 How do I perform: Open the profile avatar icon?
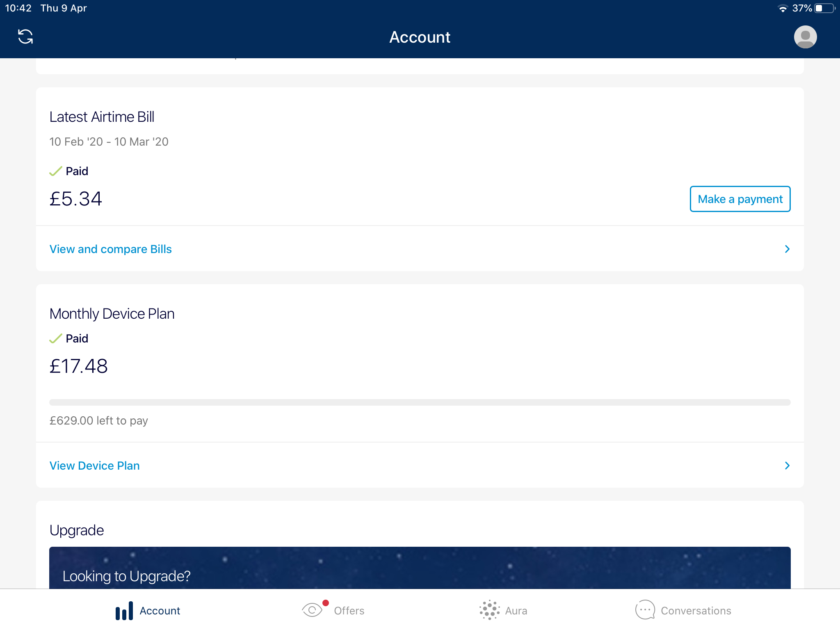click(x=805, y=37)
